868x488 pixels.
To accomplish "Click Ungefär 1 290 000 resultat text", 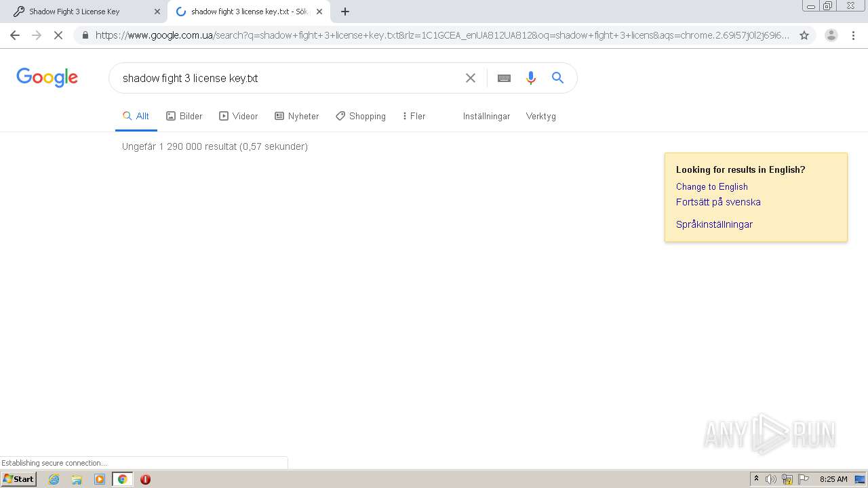I will 215,146.
